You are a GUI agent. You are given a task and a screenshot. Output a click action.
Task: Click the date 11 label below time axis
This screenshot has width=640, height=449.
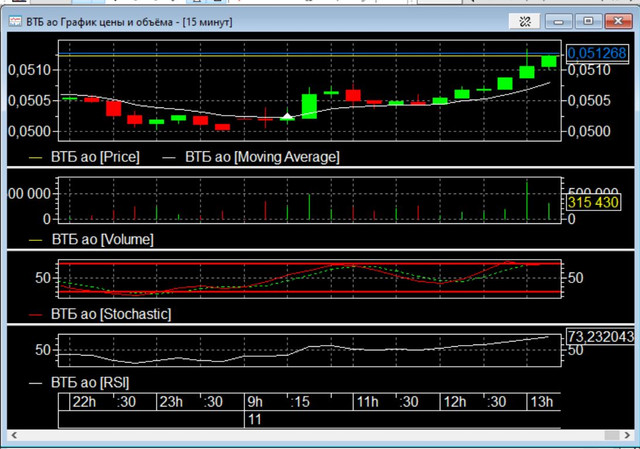tap(254, 420)
